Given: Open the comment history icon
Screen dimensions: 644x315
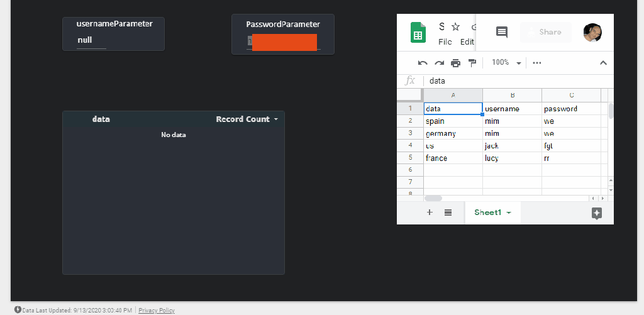Looking at the screenshot, I should 502,32.
